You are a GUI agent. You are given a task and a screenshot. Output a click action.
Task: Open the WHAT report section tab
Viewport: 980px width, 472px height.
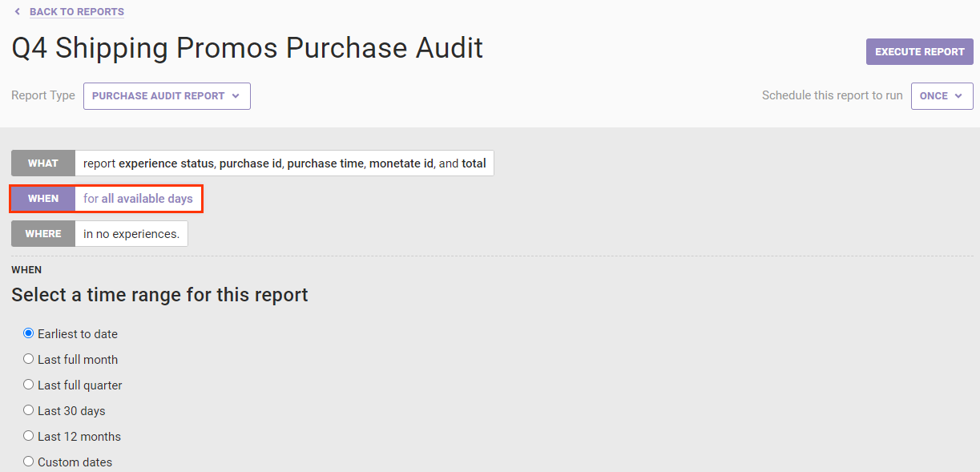click(43, 163)
